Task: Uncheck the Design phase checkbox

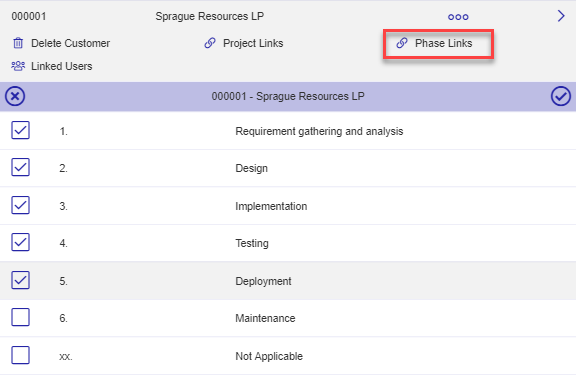Action: [x=21, y=167]
